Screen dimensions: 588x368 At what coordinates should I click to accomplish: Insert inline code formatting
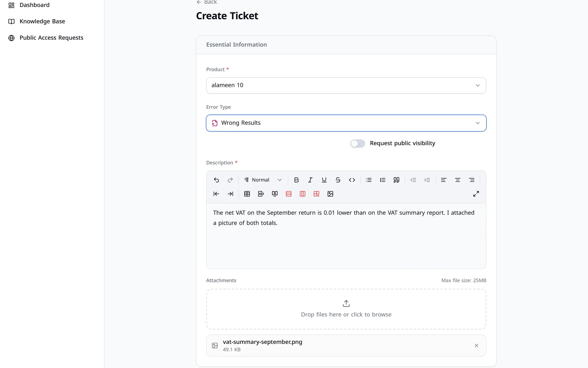352,180
